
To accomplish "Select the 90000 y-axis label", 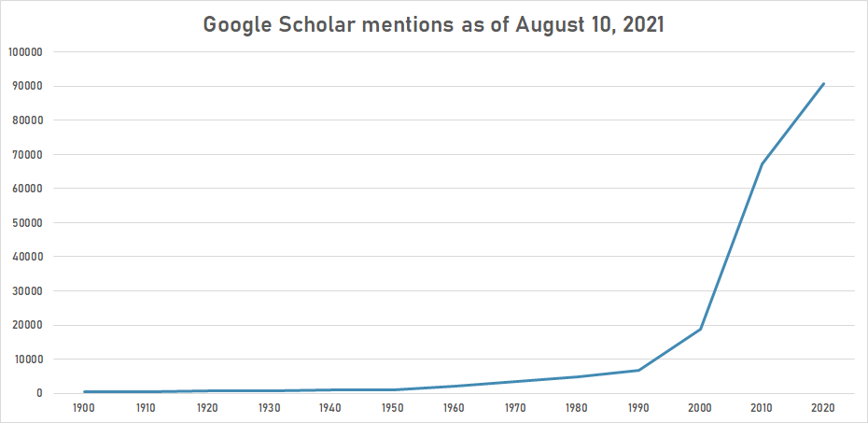I will (27, 87).
